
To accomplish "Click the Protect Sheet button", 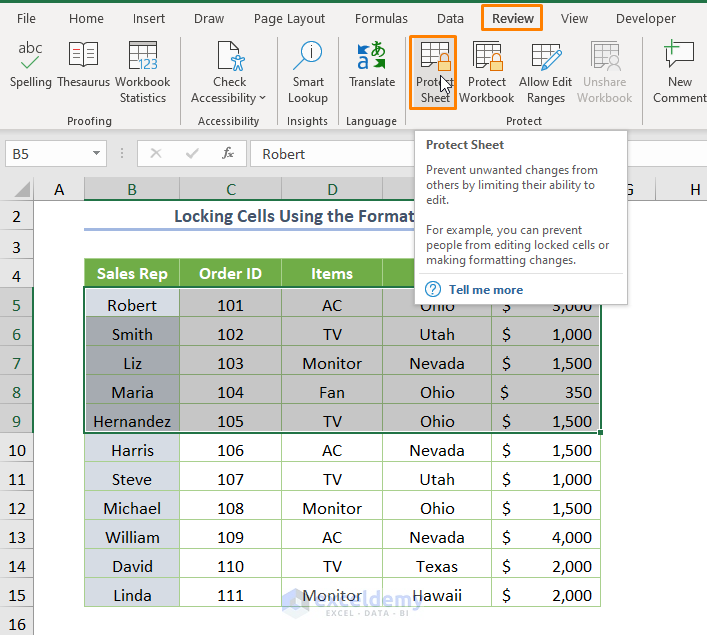I will [435, 72].
